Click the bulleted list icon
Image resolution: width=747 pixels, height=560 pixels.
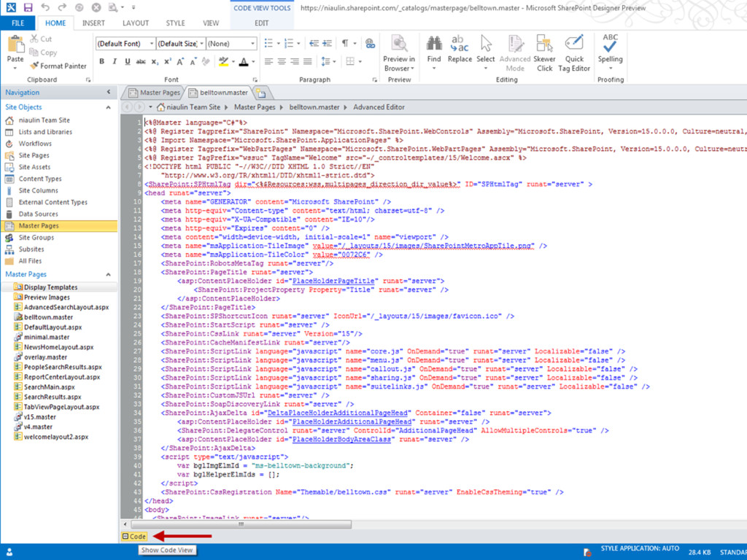point(268,43)
